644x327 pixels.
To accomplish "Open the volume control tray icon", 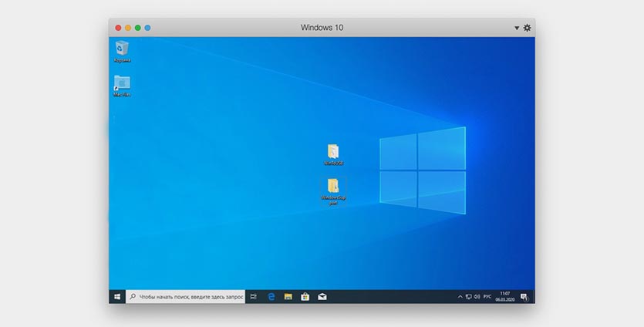I will coord(477,297).
